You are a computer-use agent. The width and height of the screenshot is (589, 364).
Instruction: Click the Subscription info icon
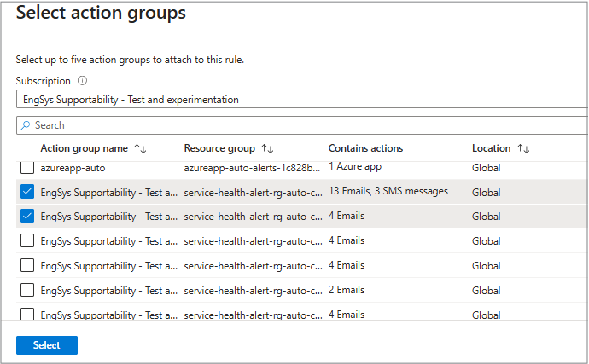click(83, 81)
